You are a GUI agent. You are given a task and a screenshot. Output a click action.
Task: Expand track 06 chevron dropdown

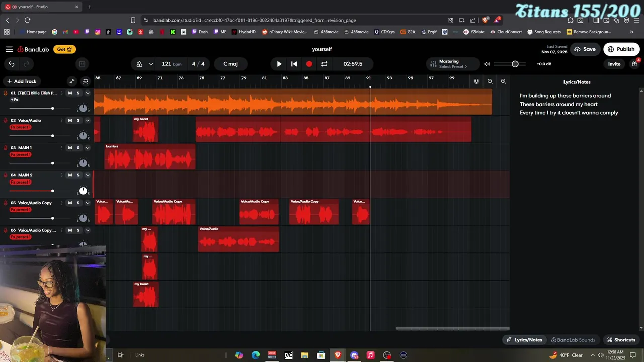[87, 230]
